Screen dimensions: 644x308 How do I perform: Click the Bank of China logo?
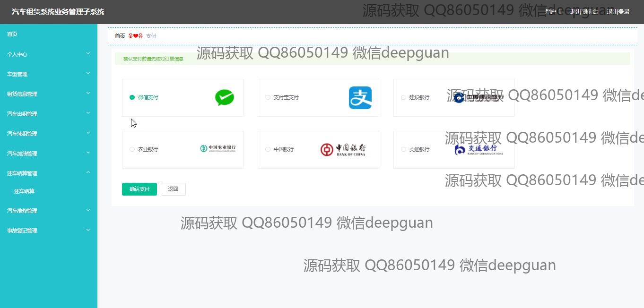tap(343, 150)
